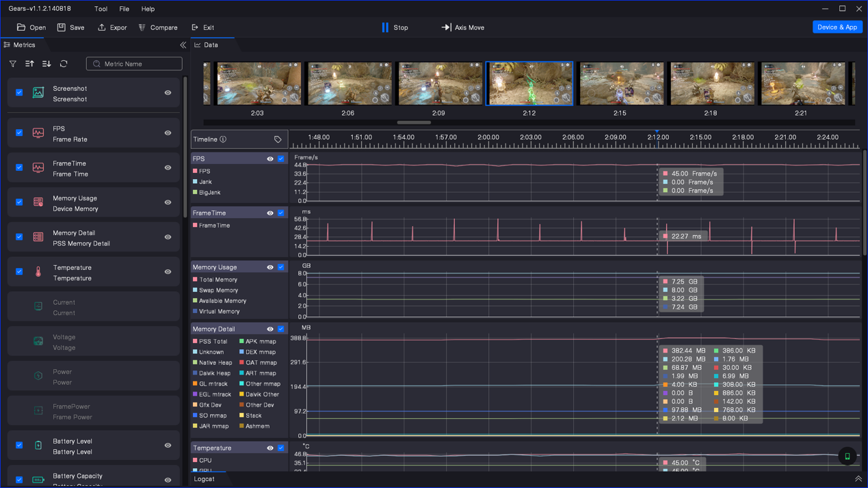Image resolution: width=868 pixels, height=488 pixels.
Task: Click the sort ascending icon
Action: coord(29,64)
